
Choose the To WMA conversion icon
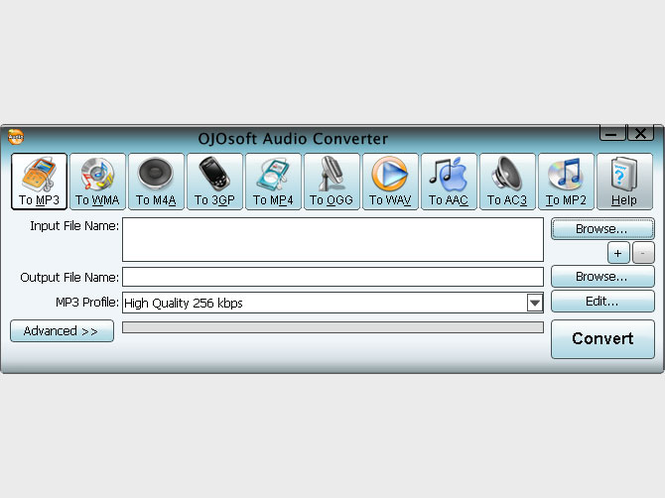click(98, 182)
